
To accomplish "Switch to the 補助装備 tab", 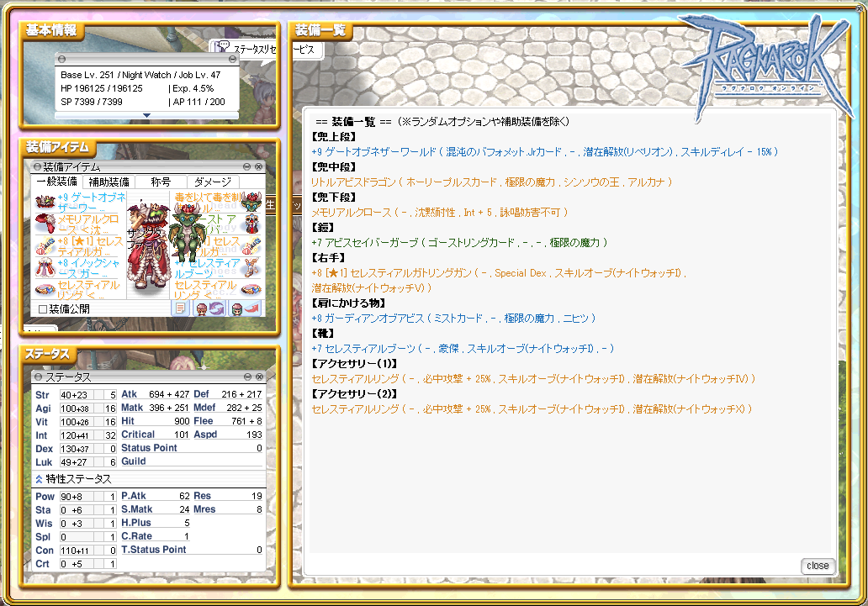I will [109, 182].
